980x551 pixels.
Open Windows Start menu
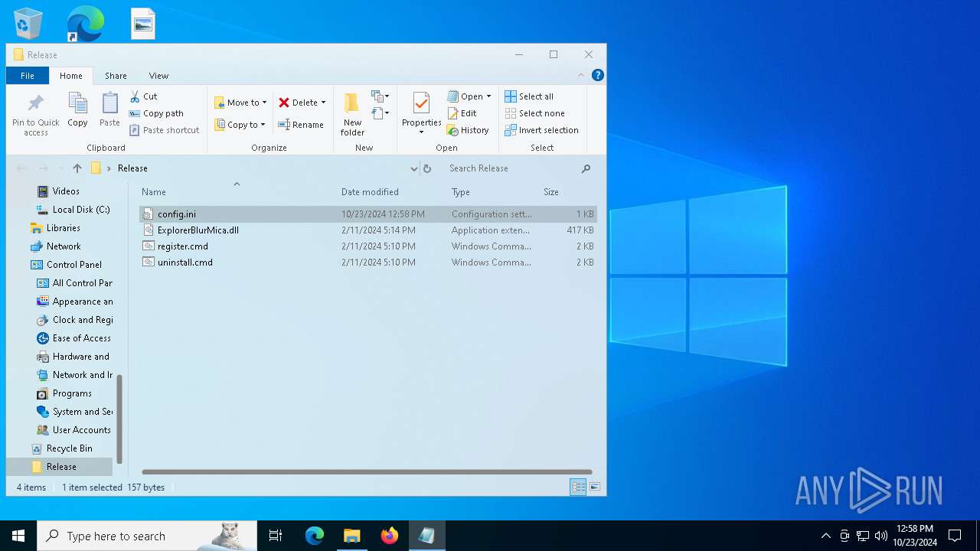point(18,536)
